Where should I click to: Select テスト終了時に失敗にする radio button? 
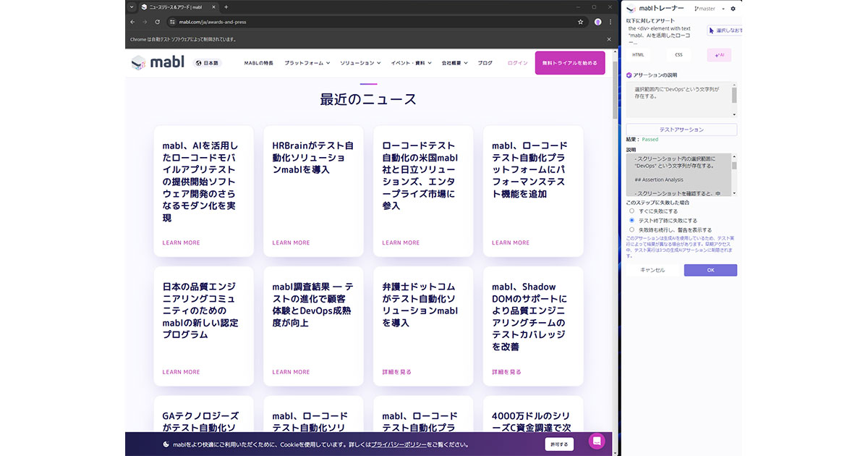tap(631, 220)
